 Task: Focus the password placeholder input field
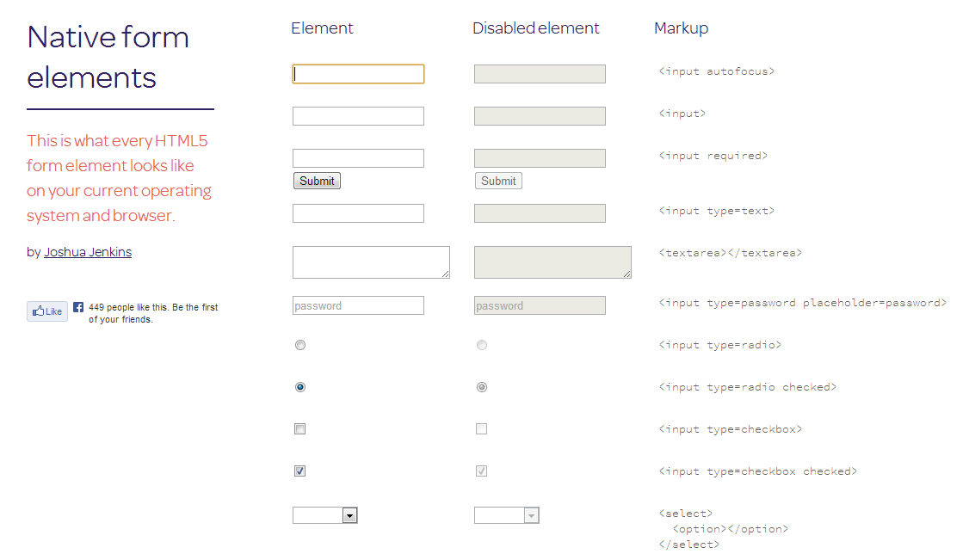click(x=358, y=305)
